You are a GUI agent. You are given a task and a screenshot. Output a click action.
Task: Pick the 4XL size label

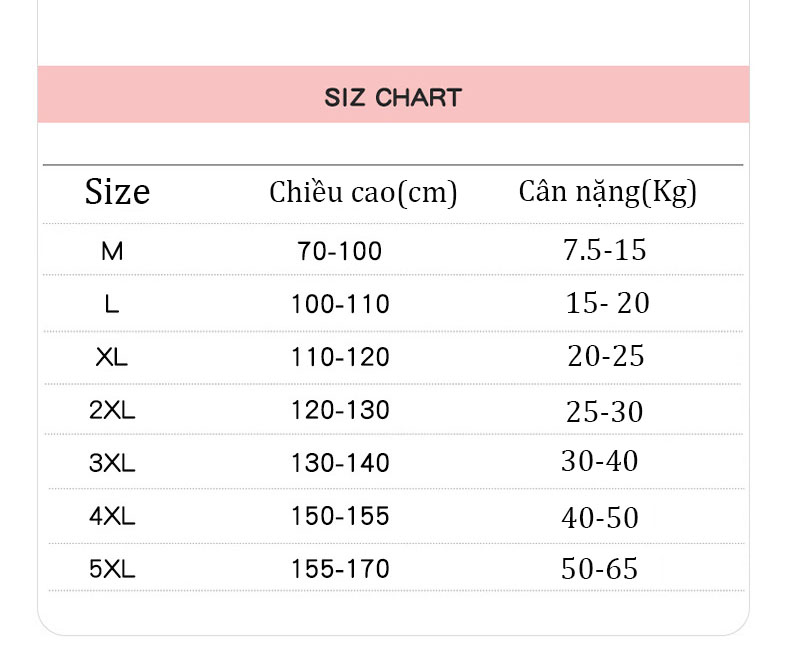coord(112,516)
